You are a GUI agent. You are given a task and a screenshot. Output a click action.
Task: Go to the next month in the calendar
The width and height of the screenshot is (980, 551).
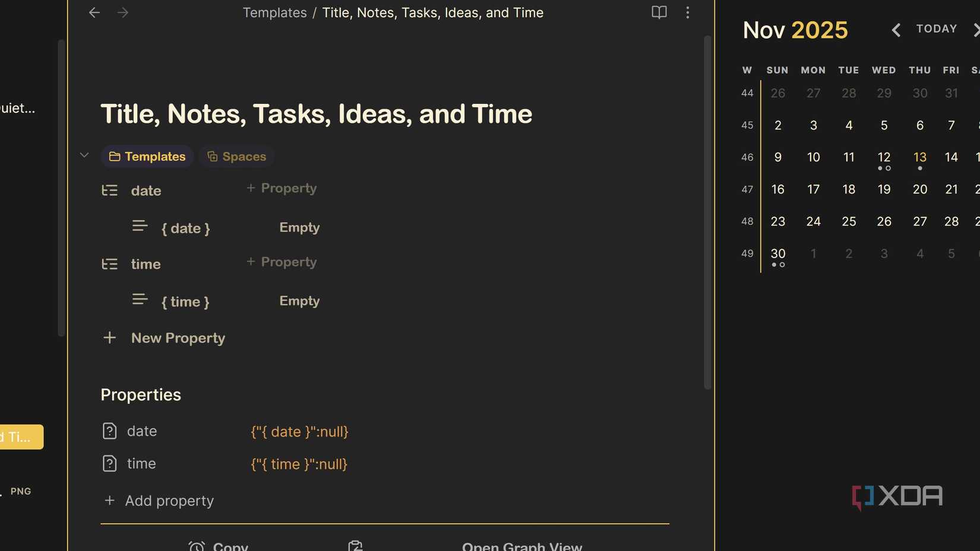(x=976, y=28)
